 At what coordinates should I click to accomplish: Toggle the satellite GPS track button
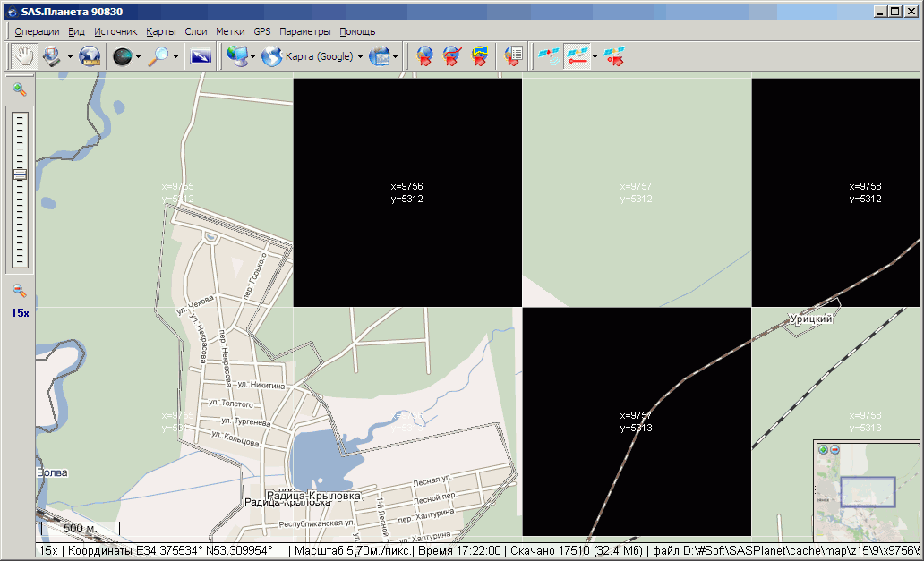click(x=577, y=56)
